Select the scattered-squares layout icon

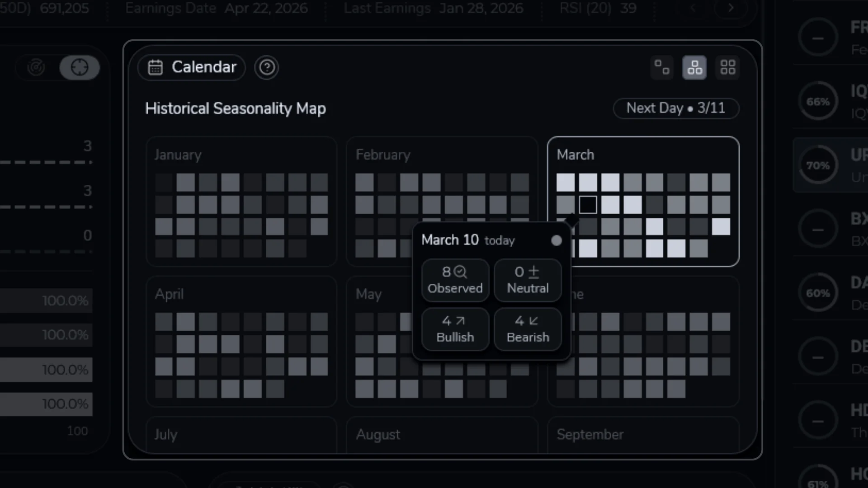coord(661,67)
